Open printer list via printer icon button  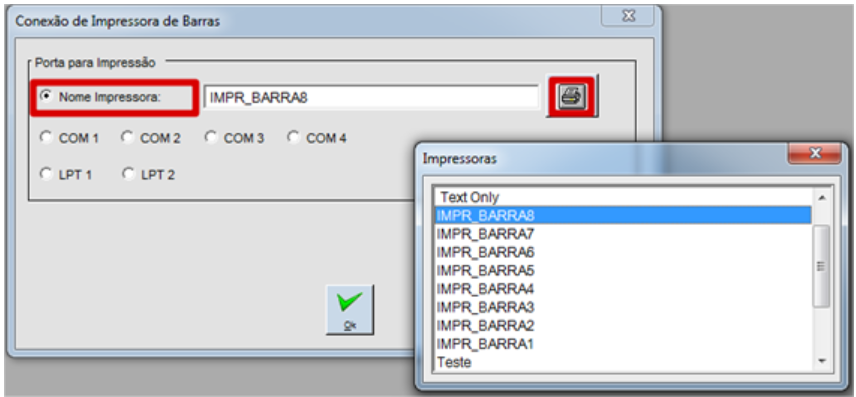click(572, 97)
